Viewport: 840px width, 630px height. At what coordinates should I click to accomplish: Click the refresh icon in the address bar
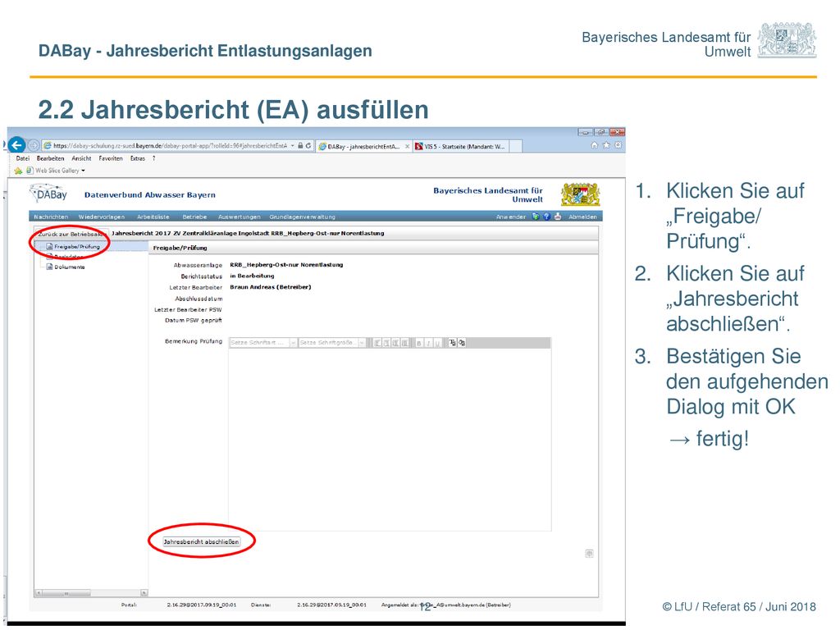tap(308, 145)
